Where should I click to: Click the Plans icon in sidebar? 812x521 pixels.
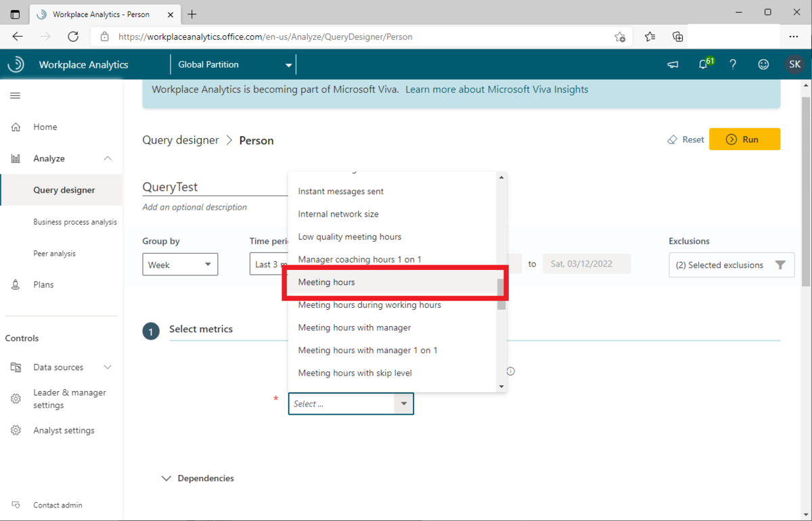coord(16,284)
